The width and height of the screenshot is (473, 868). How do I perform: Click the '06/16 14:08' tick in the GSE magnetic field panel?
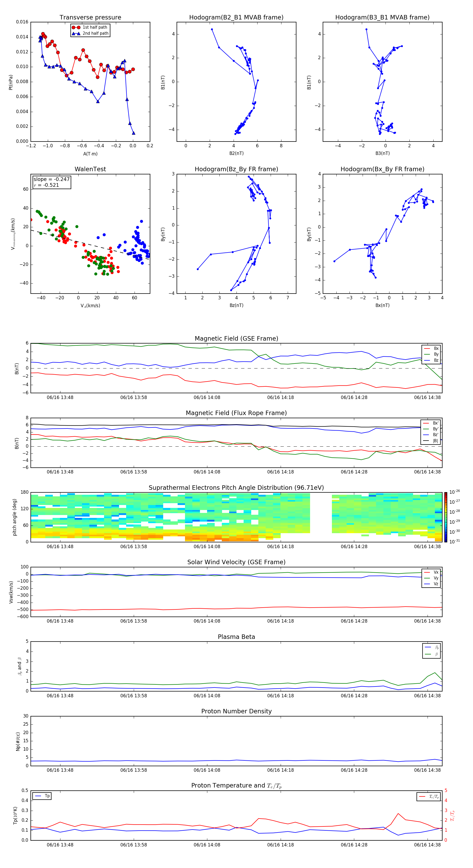pyautogui.click(x=207, y=397)
